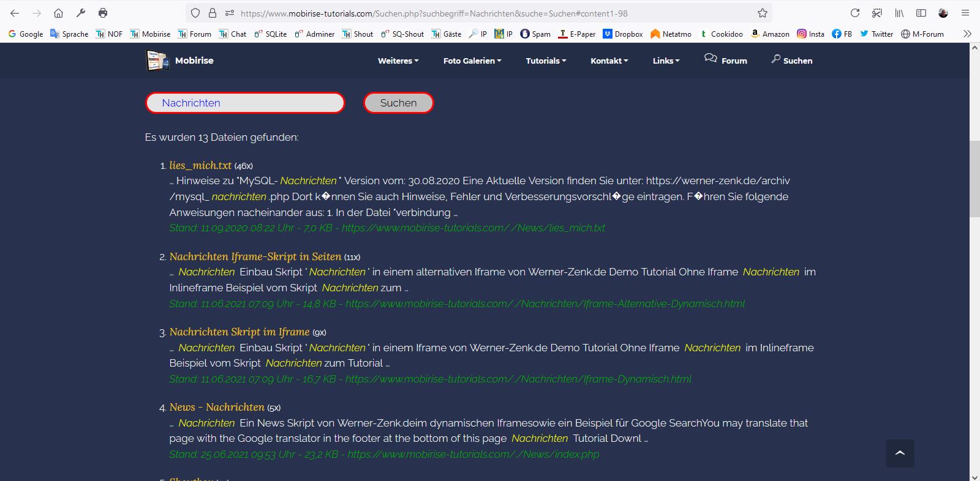This screenshot has height=481, width=980.
Task: Bookmark this page with the star icon
Action: click(x=762, y=13)
